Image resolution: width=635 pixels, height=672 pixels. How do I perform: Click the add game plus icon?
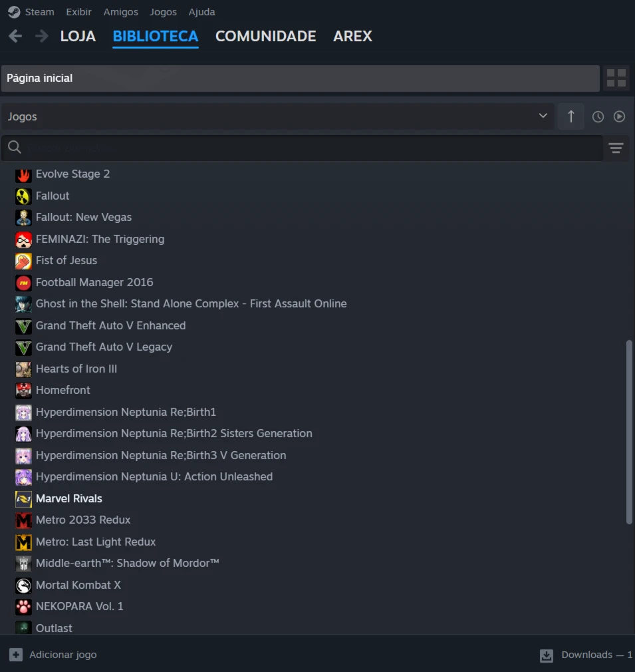16,655
